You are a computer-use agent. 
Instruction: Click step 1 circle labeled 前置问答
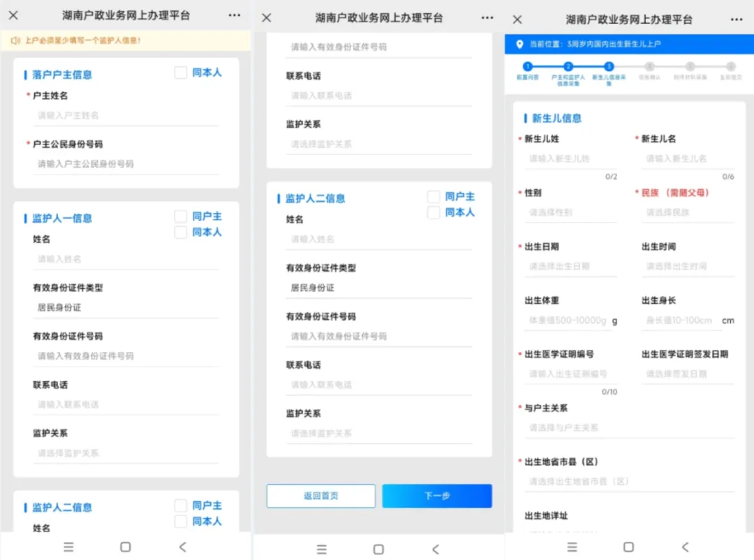pyautogui.click(x=527, y=67)
